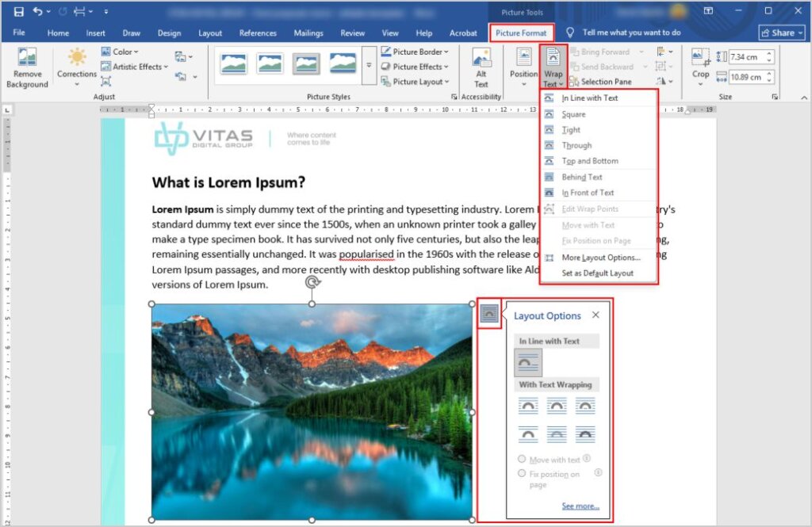Select the third picture style thumbnail with gray frame

pyautogui.click(x=306, y=64)
